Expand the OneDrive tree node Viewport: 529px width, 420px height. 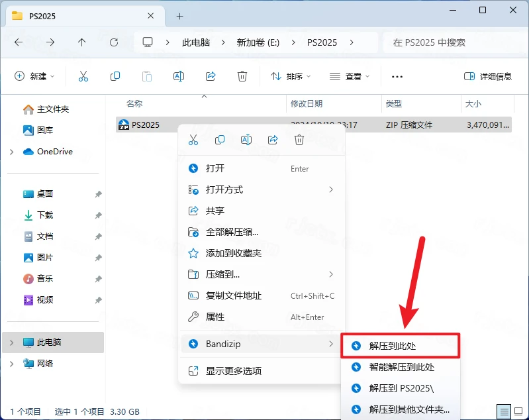coord(12,152)
